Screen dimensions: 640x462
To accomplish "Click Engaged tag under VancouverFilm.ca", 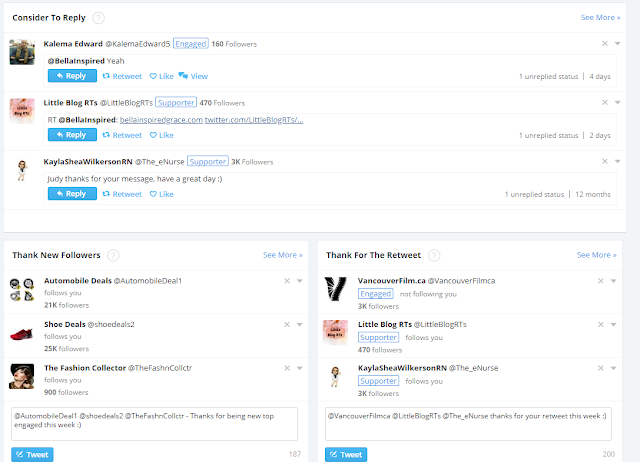I will (x=376, y=293).
